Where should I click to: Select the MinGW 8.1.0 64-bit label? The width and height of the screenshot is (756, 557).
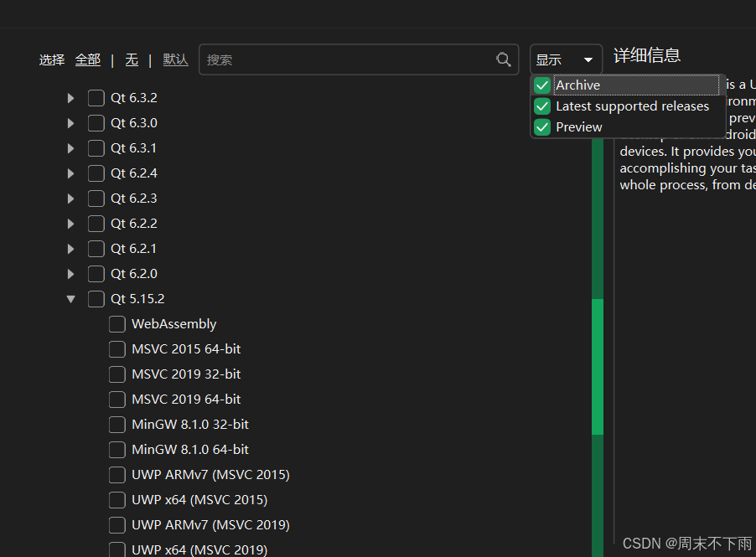190,450
